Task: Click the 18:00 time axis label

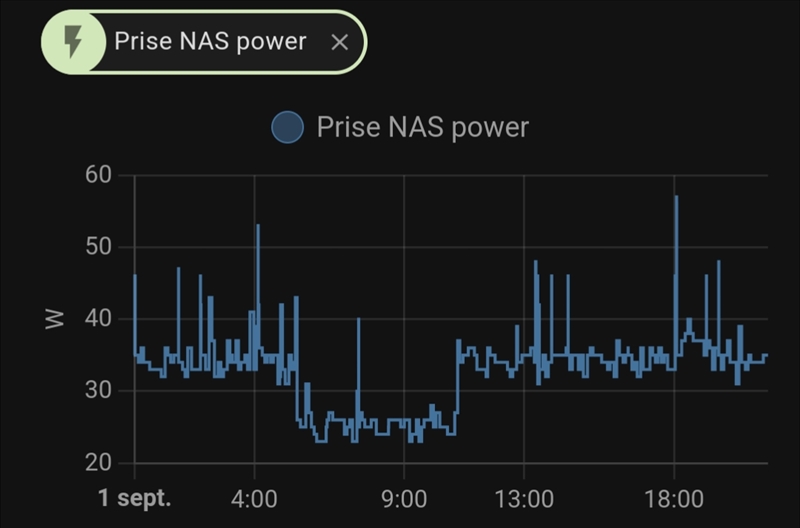Action: click(x=674, y=498)
